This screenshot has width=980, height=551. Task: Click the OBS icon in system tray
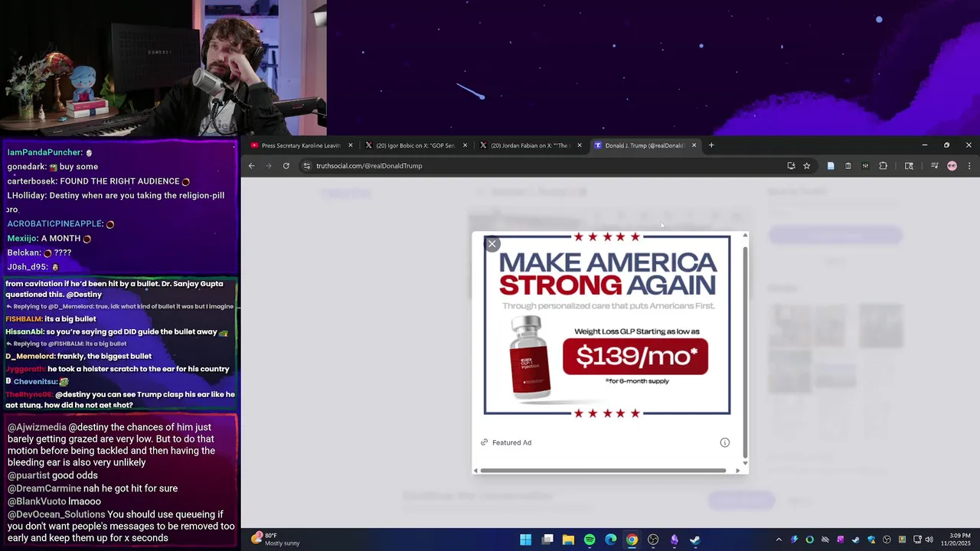[x=887, y=540]
